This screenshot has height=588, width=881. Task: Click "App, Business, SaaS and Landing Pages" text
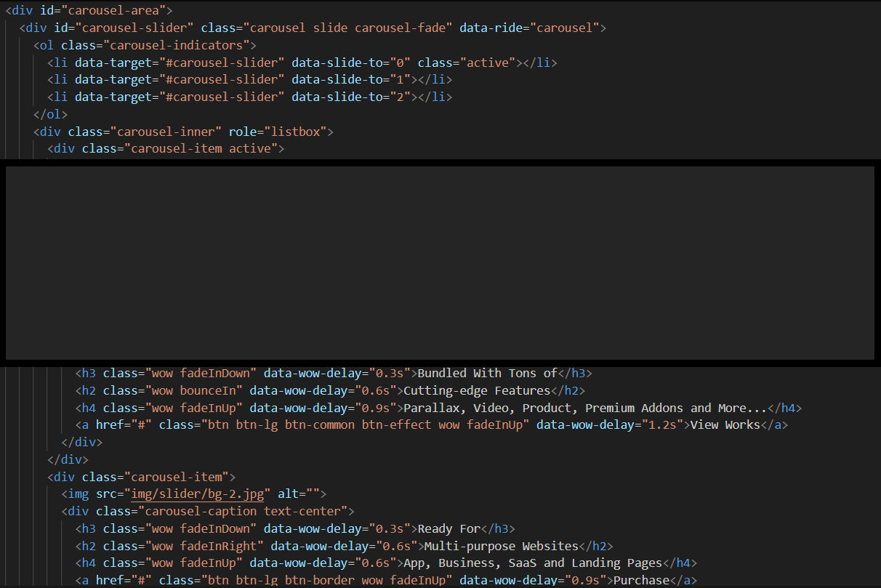click(533, 563)
